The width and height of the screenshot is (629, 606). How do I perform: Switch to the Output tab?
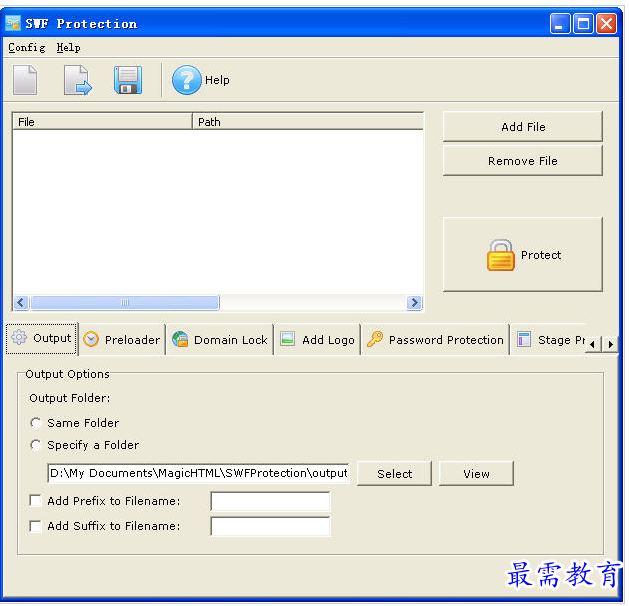(42, 338)
